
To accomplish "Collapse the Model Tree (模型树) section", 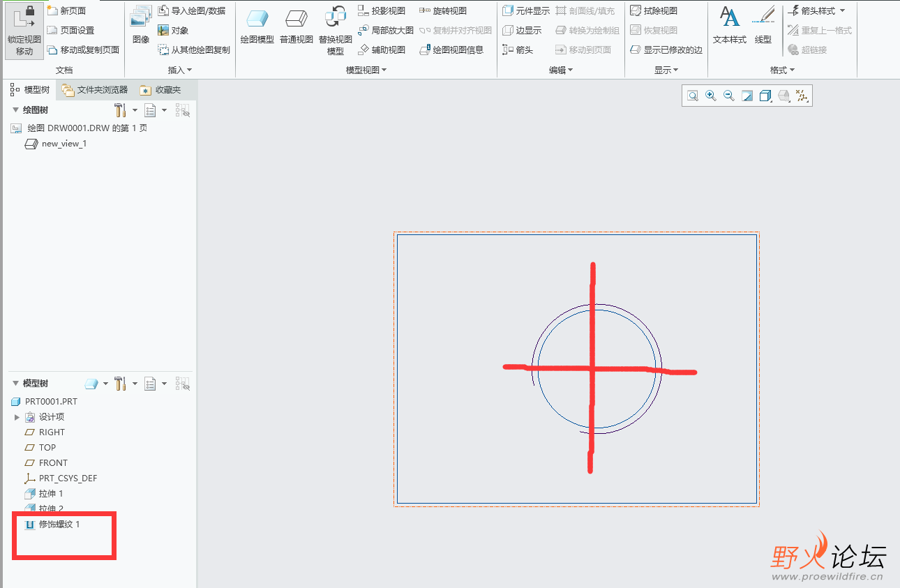I will click(x=16, y=384).
